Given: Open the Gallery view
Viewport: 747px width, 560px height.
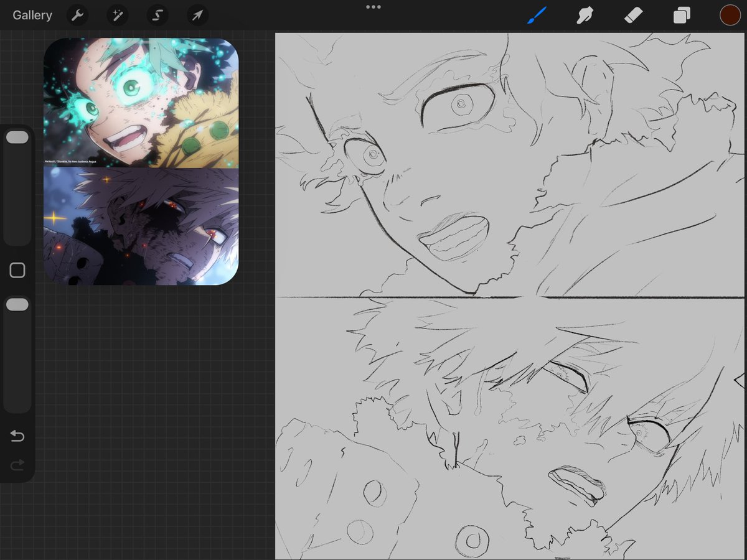Looking at the screenshot, I should pyautogui.click(x=32, y=15).
